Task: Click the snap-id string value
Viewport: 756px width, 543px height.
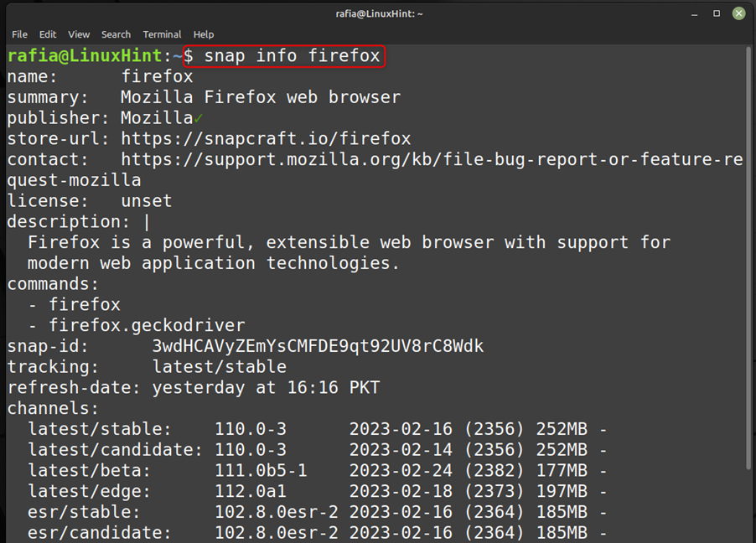Action: pos(318,346)
